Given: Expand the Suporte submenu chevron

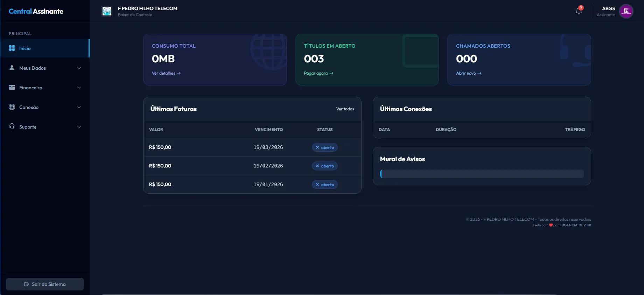Looking at the screenshot, I should (79, 127).
